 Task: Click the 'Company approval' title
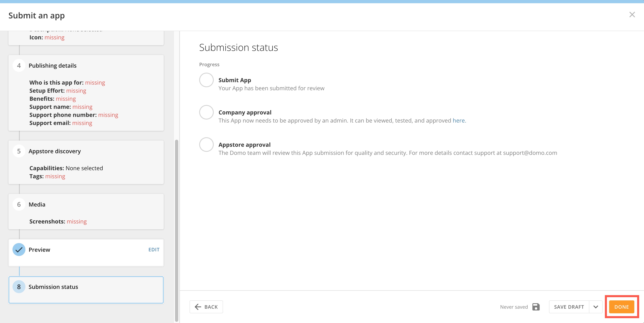click(245, 112)
